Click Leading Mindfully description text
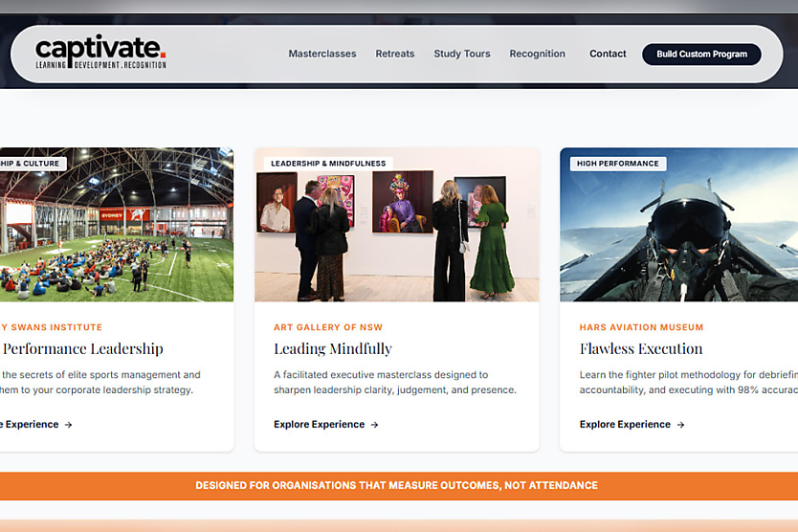This screenshot has width=798, height=532. (395, 383)
